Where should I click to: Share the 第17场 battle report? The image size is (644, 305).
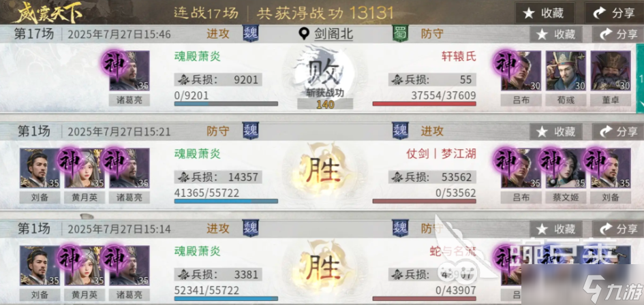pos(618,35)
